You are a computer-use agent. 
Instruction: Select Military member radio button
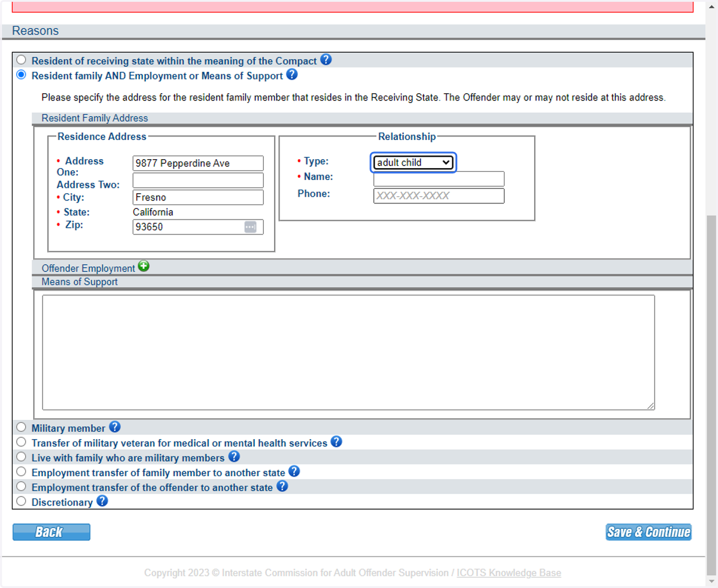click(22, 427)
